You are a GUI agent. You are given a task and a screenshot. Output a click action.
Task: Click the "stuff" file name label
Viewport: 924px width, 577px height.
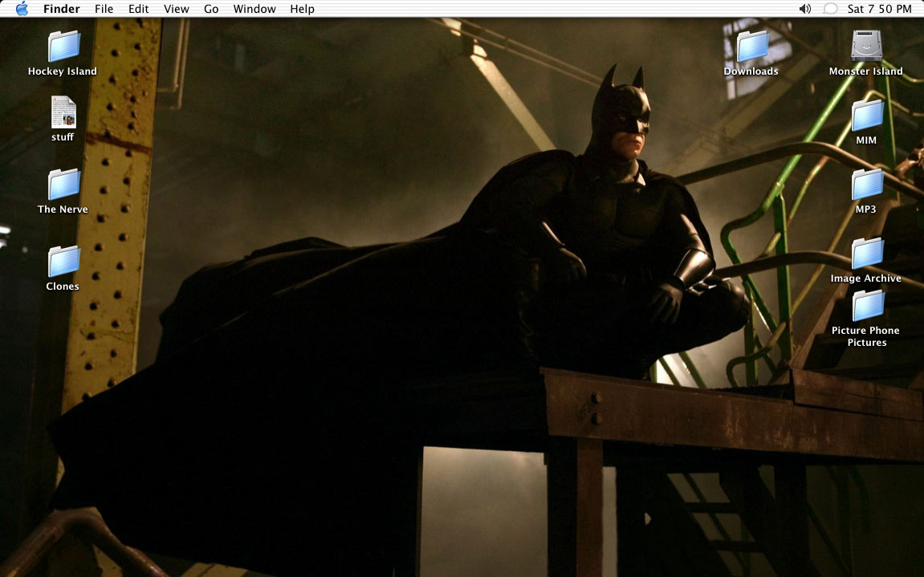(63, 136)
